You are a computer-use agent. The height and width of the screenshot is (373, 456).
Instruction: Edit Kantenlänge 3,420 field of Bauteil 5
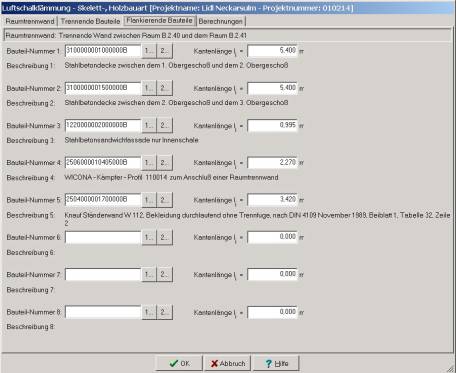(x=272, y=200)
